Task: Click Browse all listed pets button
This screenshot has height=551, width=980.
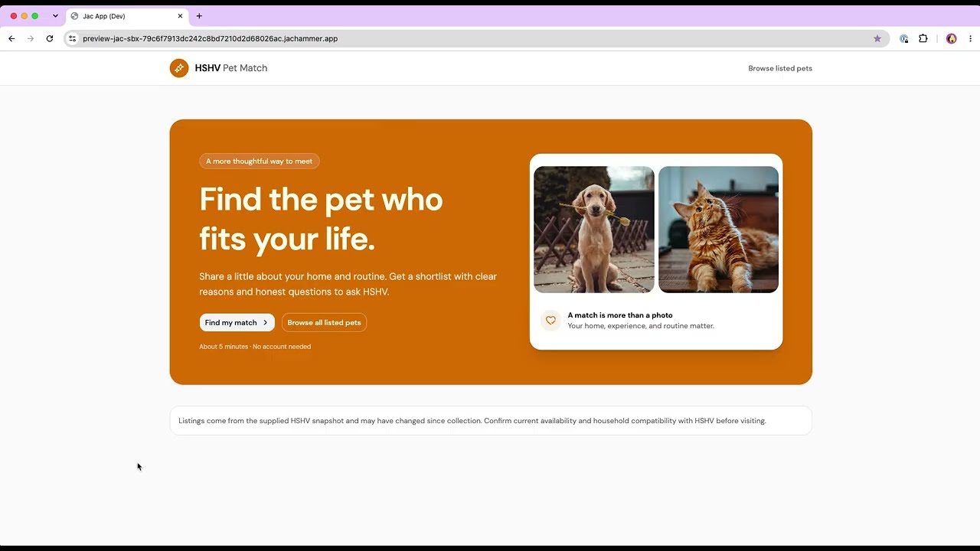Action: click(324, 323)
